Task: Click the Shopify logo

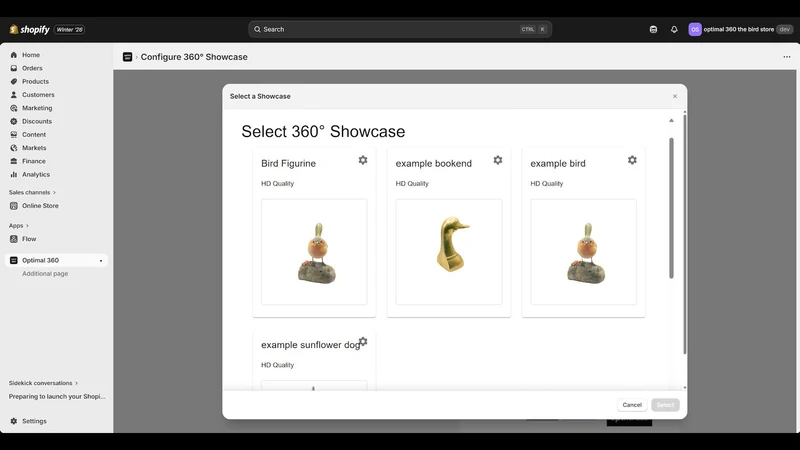Action: pyautogui.click(x=30, y=30)
